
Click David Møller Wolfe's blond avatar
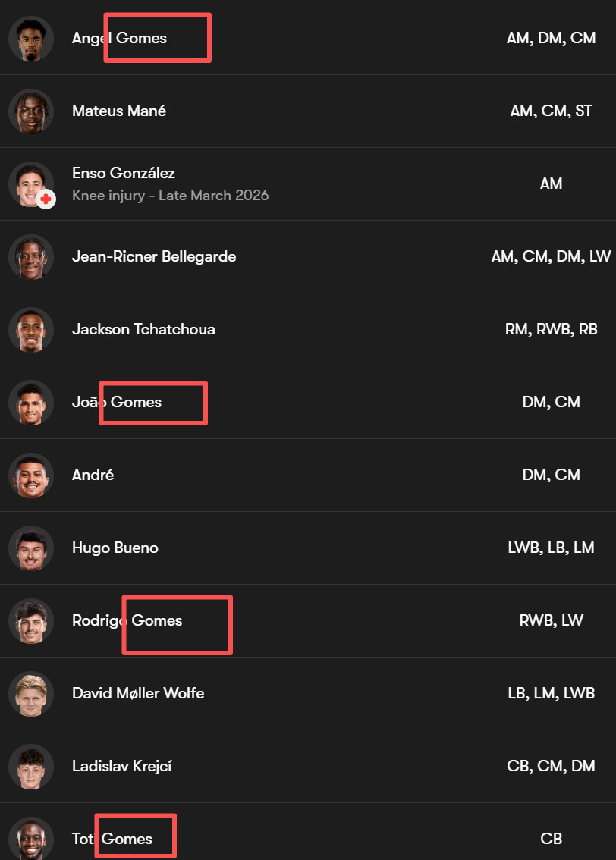pyautogui.click(x=31, y=693)
